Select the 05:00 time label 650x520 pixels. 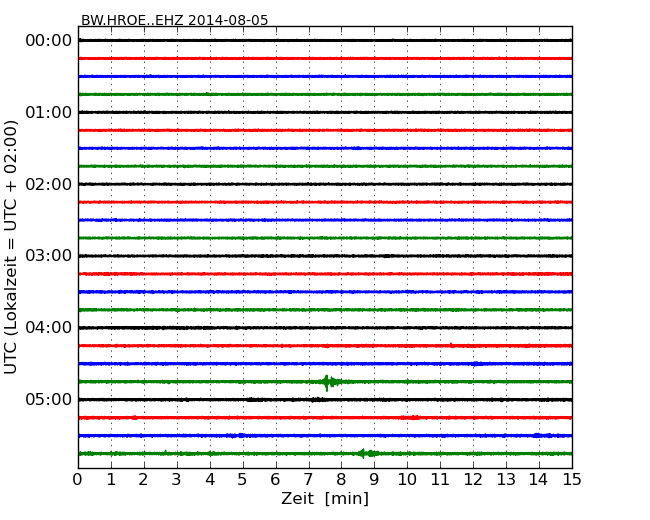pos(49,399)
